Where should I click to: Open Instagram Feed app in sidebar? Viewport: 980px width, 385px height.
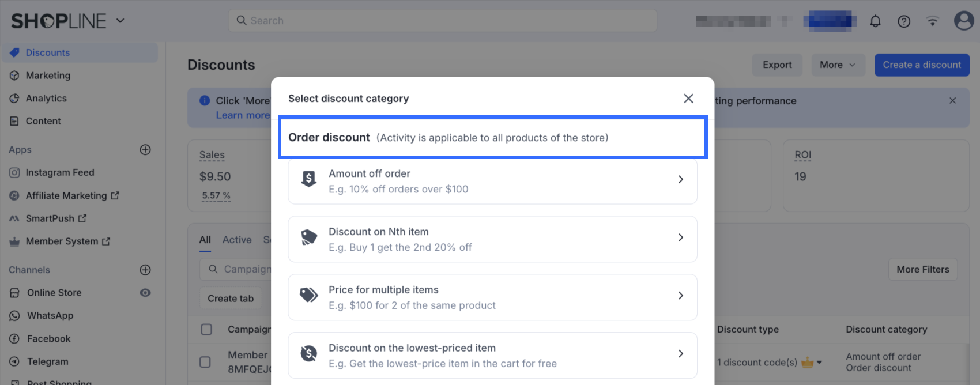click(59, 172)
